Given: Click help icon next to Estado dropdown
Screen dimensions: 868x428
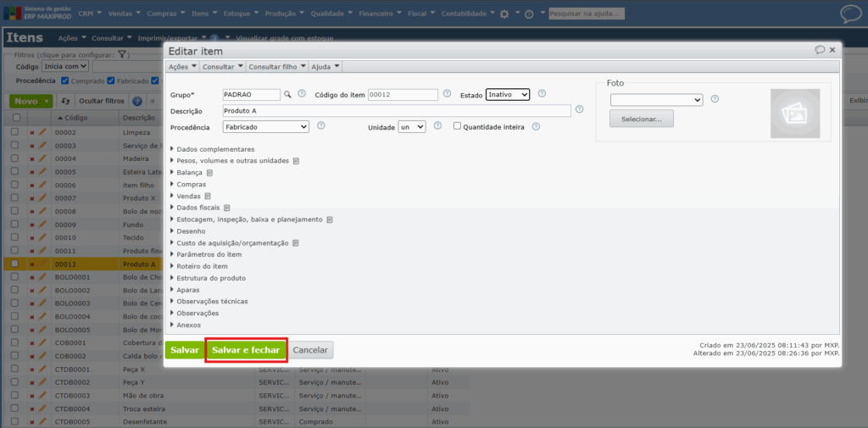Looking at the screenshot, I should pyautogui.click(x=542, y=93).
